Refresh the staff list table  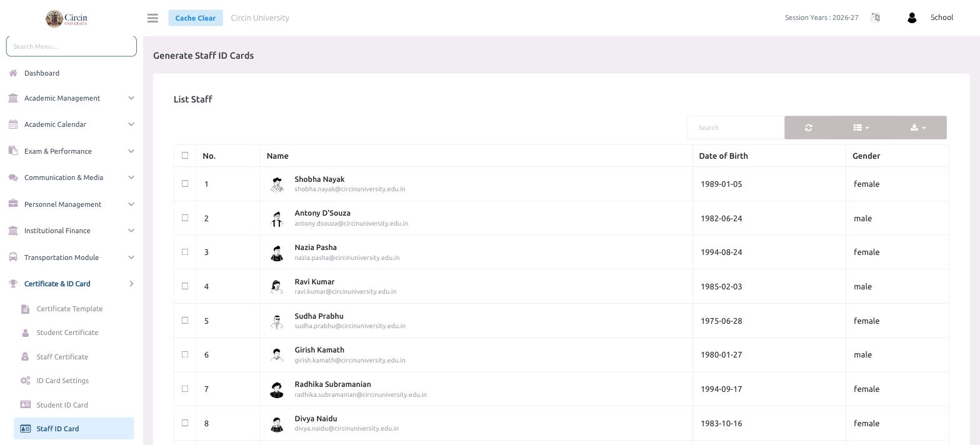pos(809,127)
